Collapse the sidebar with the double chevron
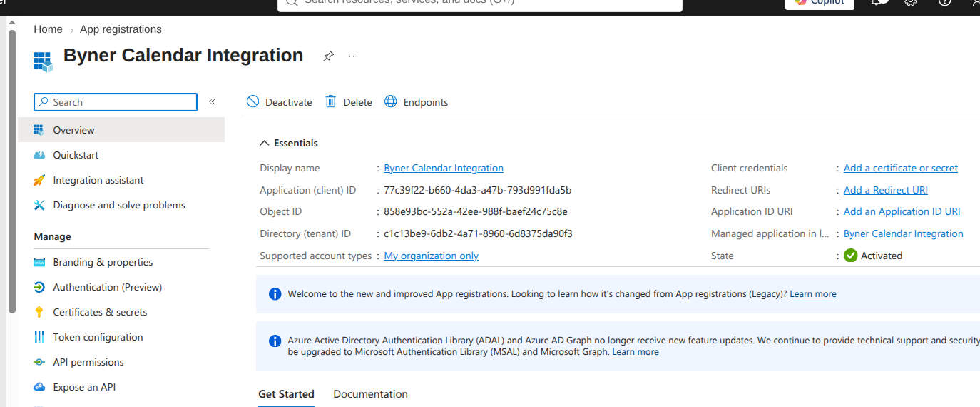 [x=212, y=102]
